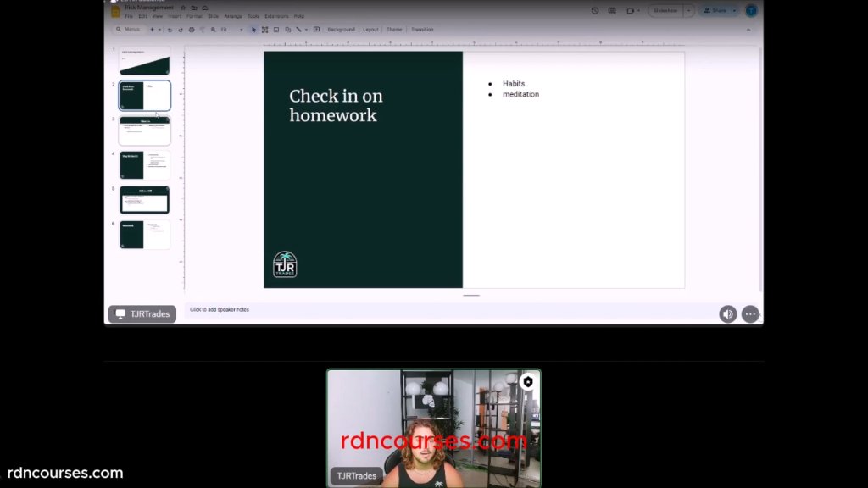Viewport: 868px width, 488px height.
Task: Open the Fit zoom level dropdown
Action: (x=232, y=30)
